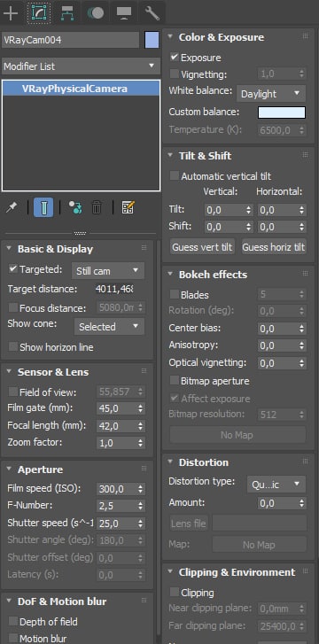This screenshot has width=319, height=644.
Task: Click the DoF & Motion blur rollout grip
Action: (144, 600)
